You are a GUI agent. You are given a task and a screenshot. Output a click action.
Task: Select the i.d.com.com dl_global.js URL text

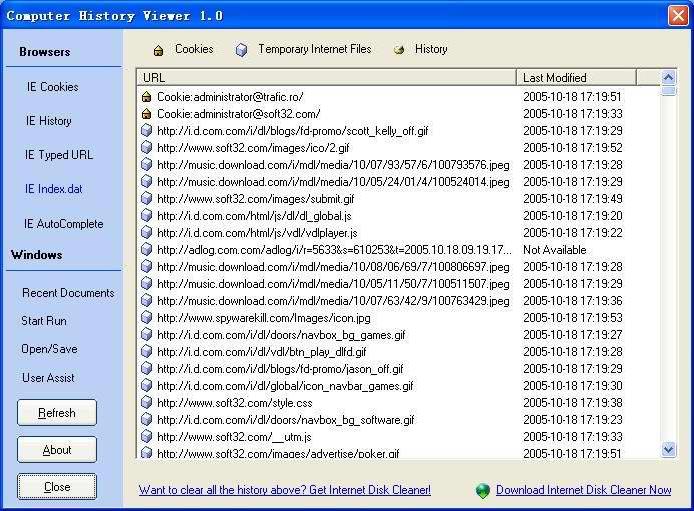coord(254,216)
